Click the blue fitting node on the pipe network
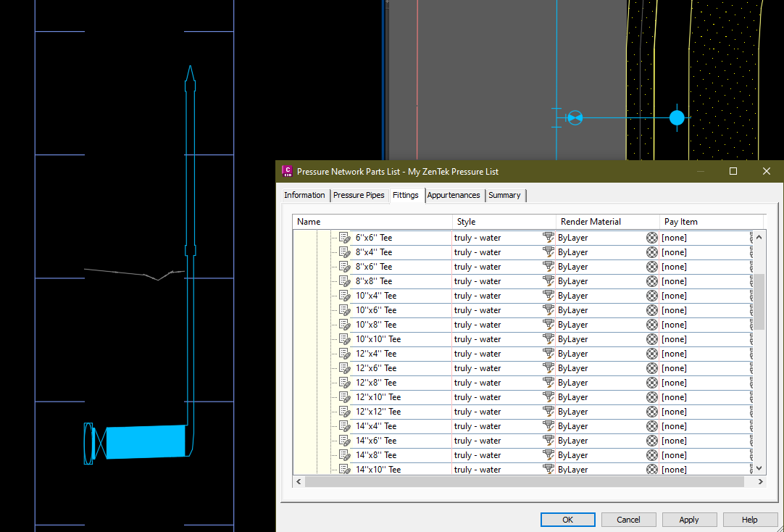Image resolution: width=784 pixels, height=532 pixels. (x=677, y=117)
